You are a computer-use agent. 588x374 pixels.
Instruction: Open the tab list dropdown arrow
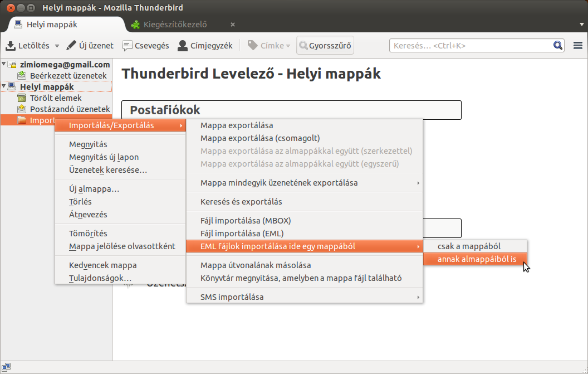pyautogui.click(x=582, y=25)
